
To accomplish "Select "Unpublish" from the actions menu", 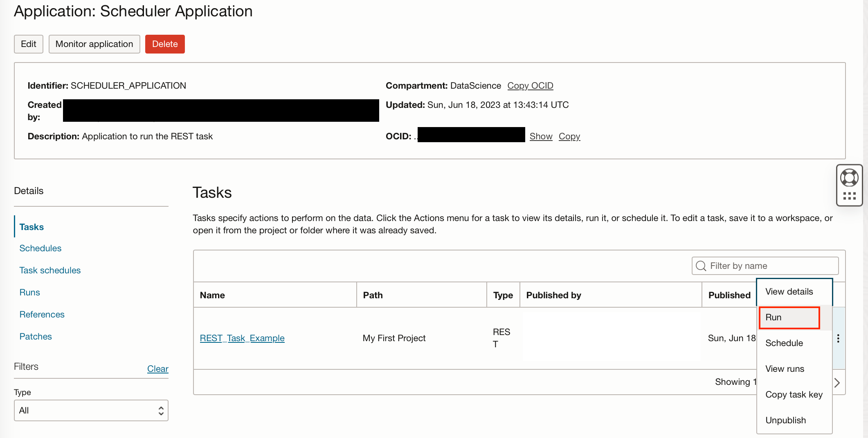I will (785, 420).
